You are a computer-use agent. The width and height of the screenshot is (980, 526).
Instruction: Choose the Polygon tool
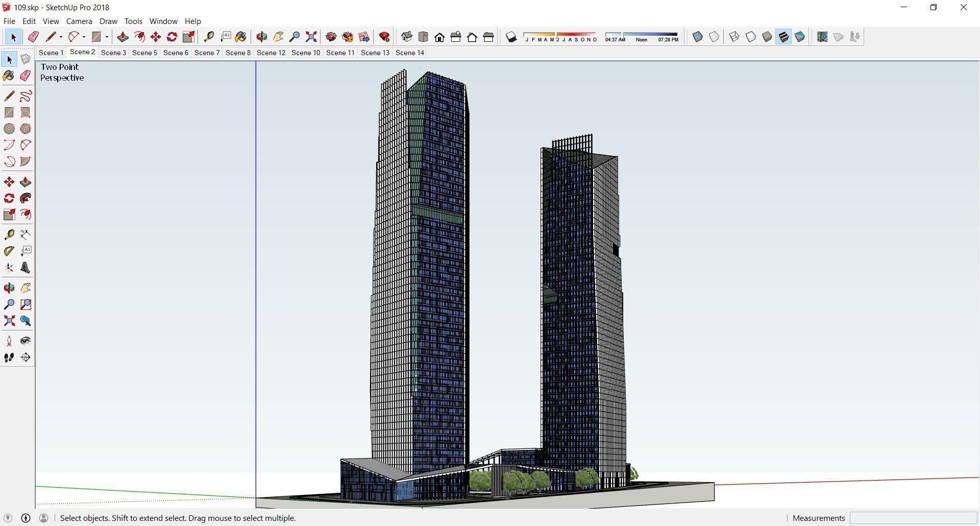click(x=26, y=129)
